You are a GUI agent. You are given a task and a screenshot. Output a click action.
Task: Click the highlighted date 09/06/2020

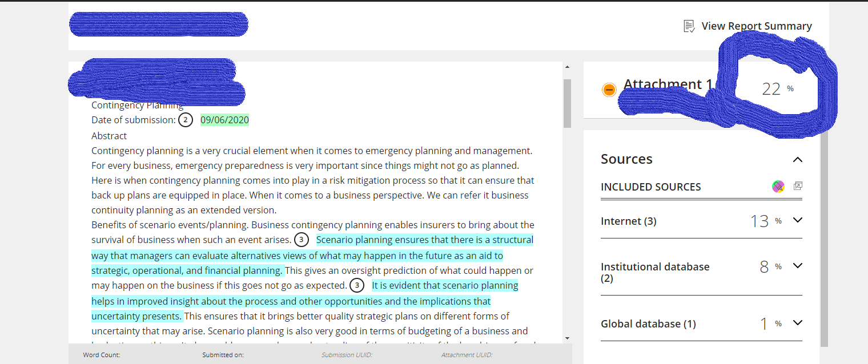pyautogui.click(x=224, y=120)
